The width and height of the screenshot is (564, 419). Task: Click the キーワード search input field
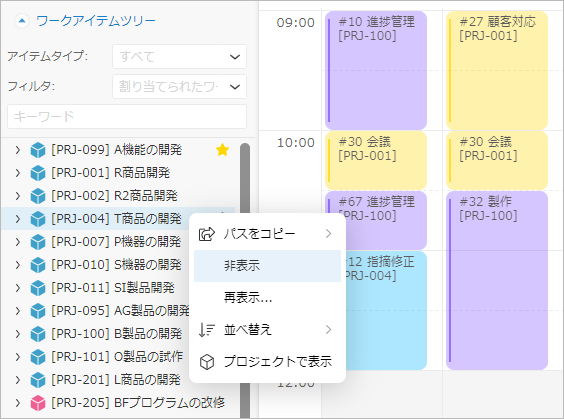pyautogui.click(x=127, y=117)
